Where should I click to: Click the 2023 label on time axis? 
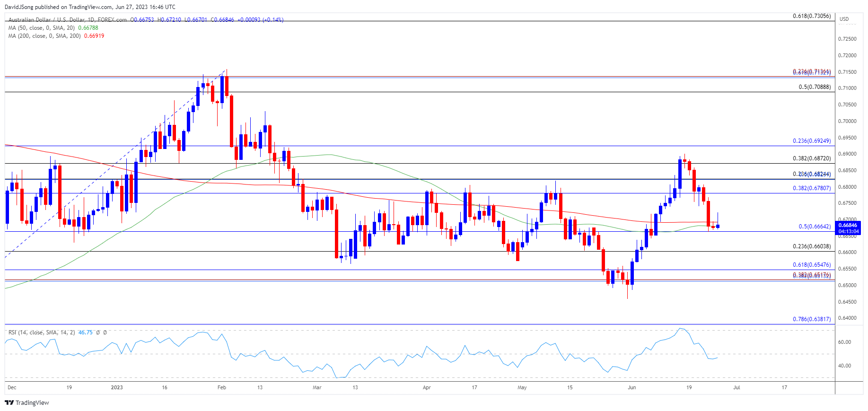(x=117, y=387)
